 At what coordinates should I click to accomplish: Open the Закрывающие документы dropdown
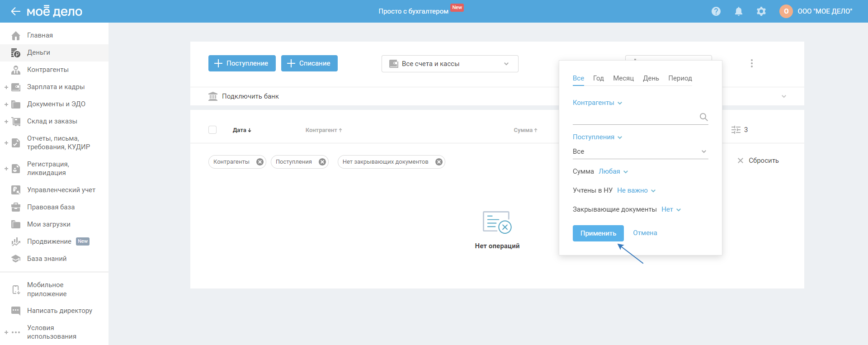click(671, 209)
